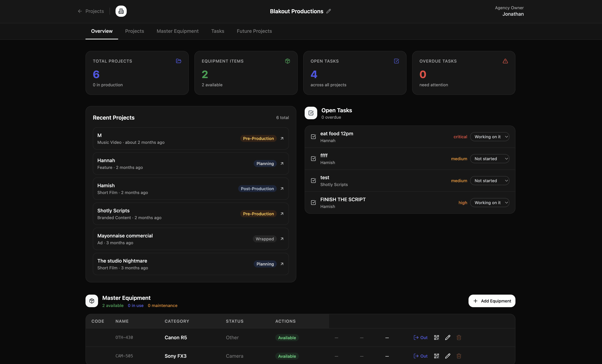602x364 pixels.
Task: Open the Master Equipment tab
Action: click(177, 31)
